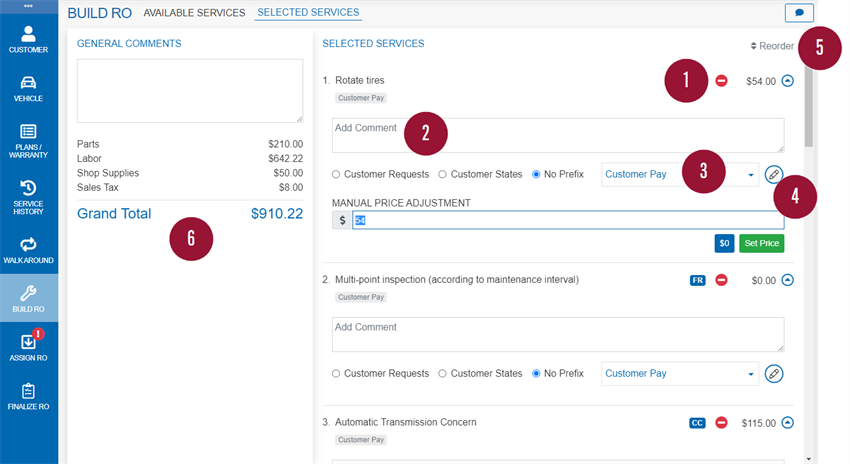Open Finalize RO in sidebar
The image size is (850, 464).
(28, 397)
